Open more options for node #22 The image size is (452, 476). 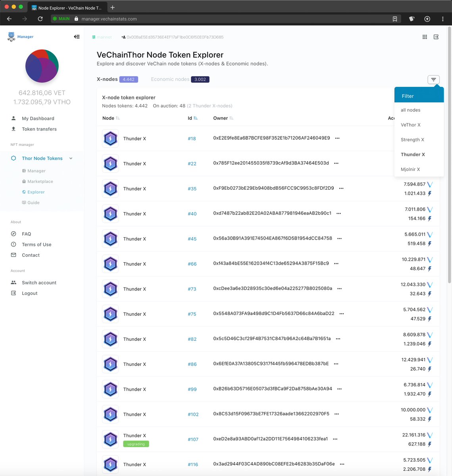(x=336, y=163)
